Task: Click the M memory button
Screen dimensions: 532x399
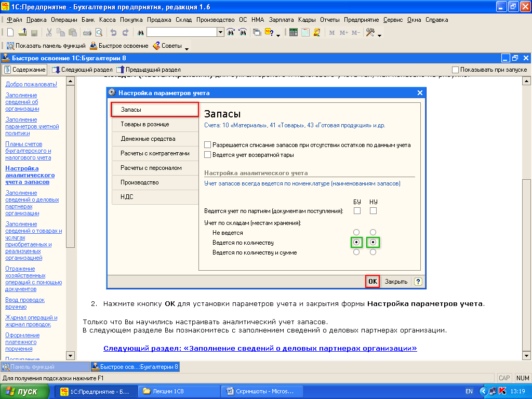Action: tap(332, 33)
